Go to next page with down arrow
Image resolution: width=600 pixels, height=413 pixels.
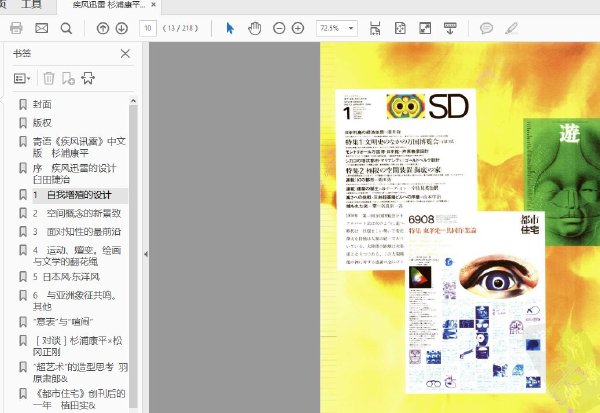click(122, 28)
